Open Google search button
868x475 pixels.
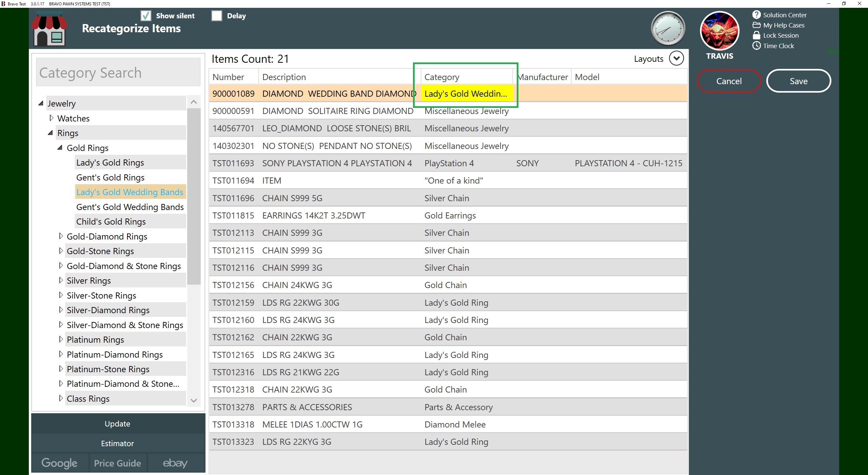tap(59, 463)
